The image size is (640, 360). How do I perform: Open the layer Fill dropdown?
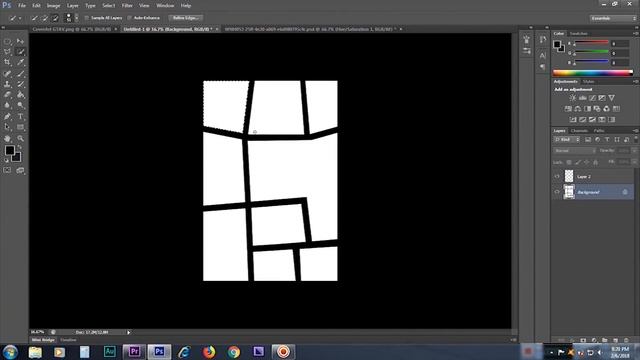click(x=634, y=162)
